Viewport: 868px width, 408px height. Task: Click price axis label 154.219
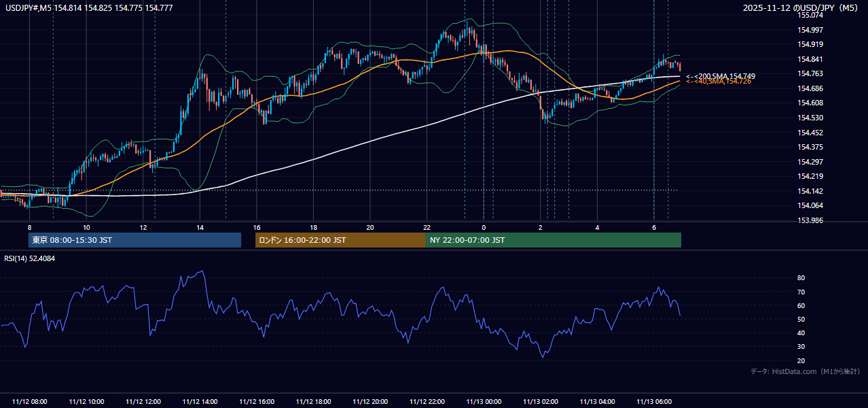click(x=810, y=176)
